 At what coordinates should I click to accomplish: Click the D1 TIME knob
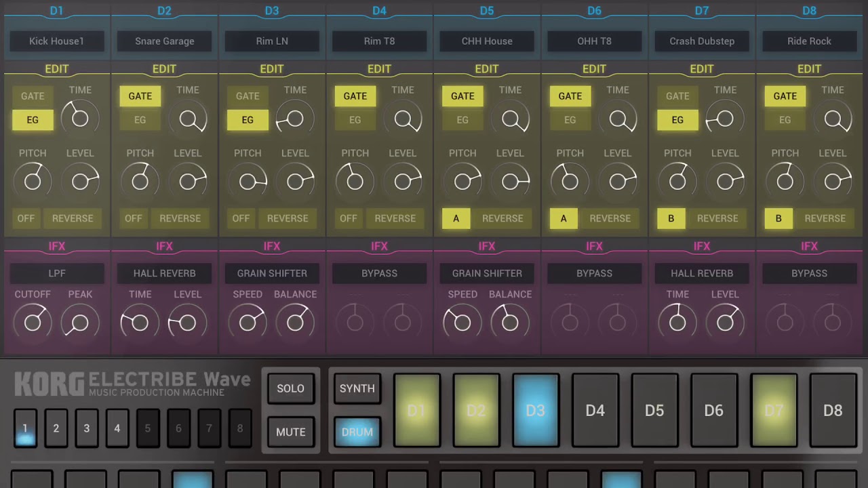[80, 119]
